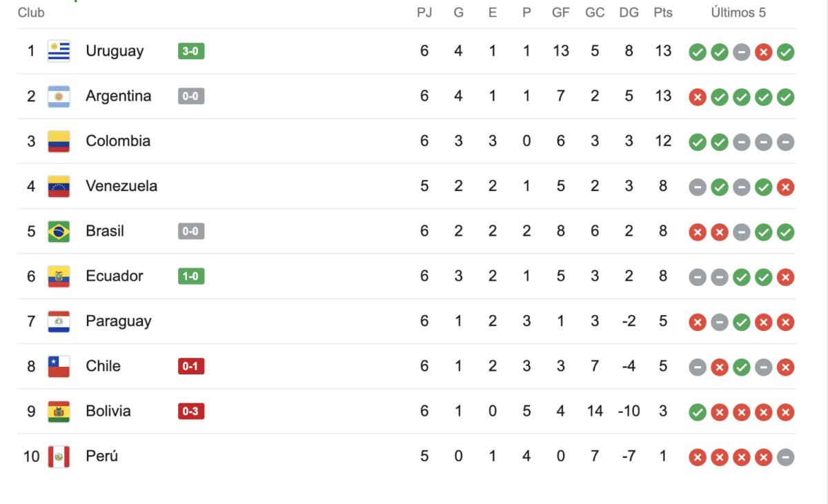Open the Colombia team name link

pos(118,141)
